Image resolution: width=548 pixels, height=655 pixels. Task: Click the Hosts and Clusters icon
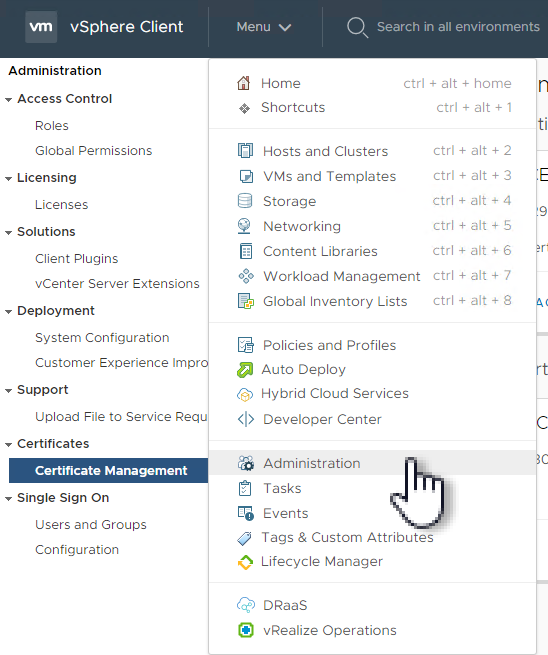pyautogui.click(x=245, y=150)
